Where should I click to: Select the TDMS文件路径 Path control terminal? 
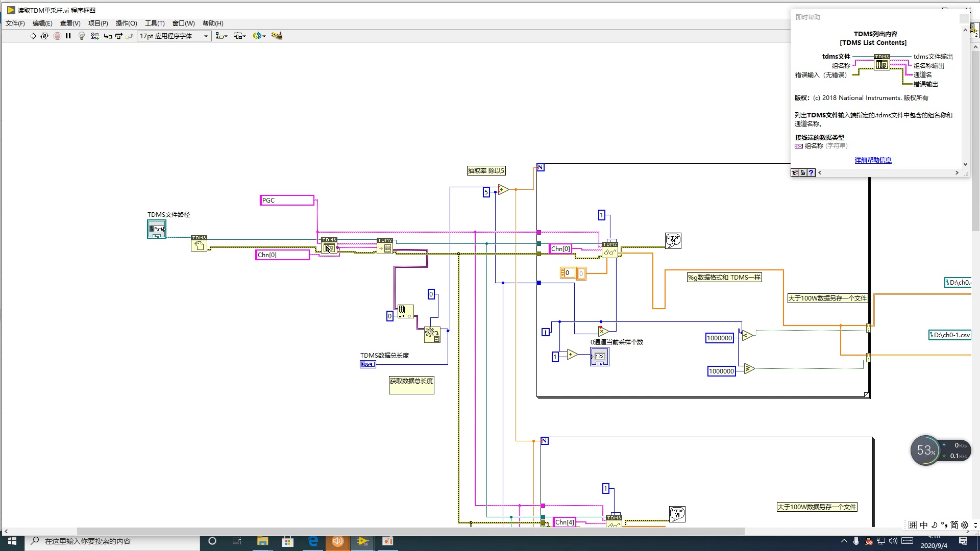point(157,230)
